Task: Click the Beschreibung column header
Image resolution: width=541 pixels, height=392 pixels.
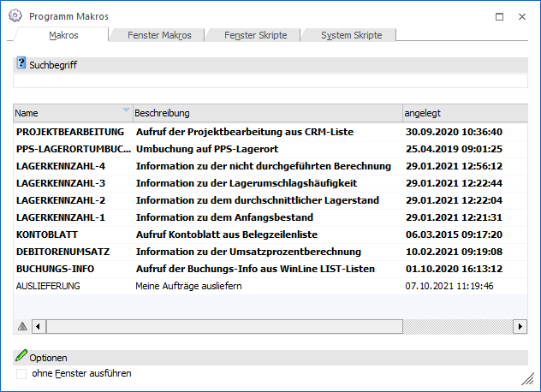Action: 265,113
